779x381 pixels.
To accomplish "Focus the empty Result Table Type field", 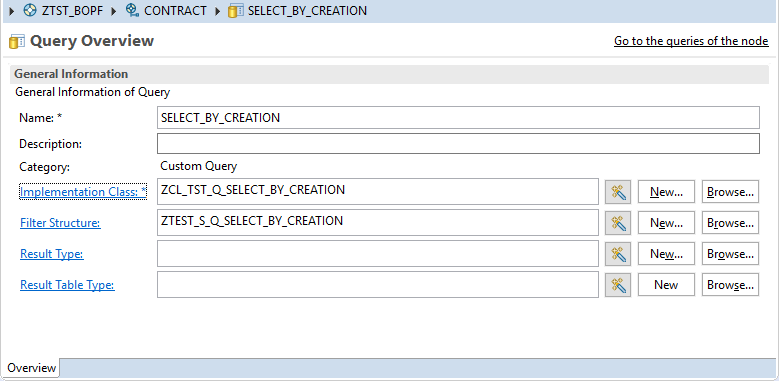I will [378, 285].
